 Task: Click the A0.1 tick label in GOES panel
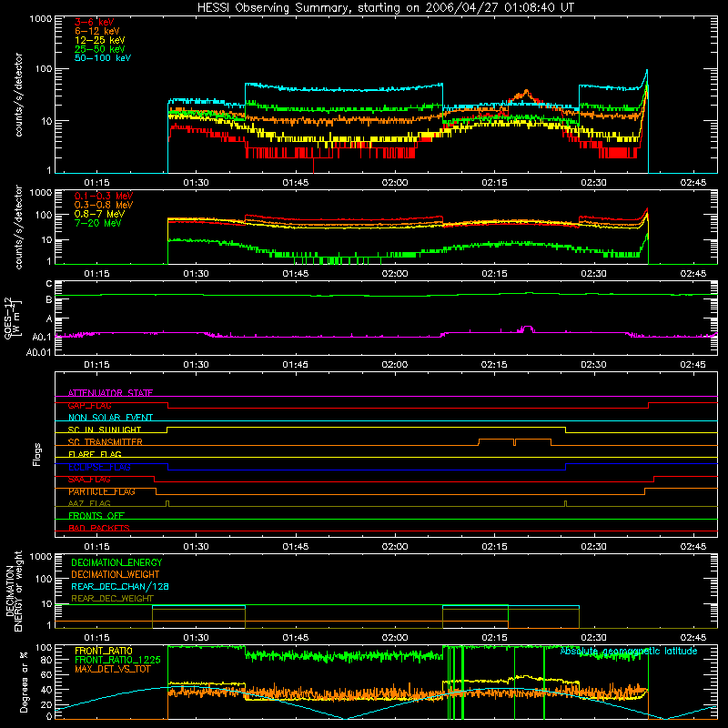pos(41,337)
